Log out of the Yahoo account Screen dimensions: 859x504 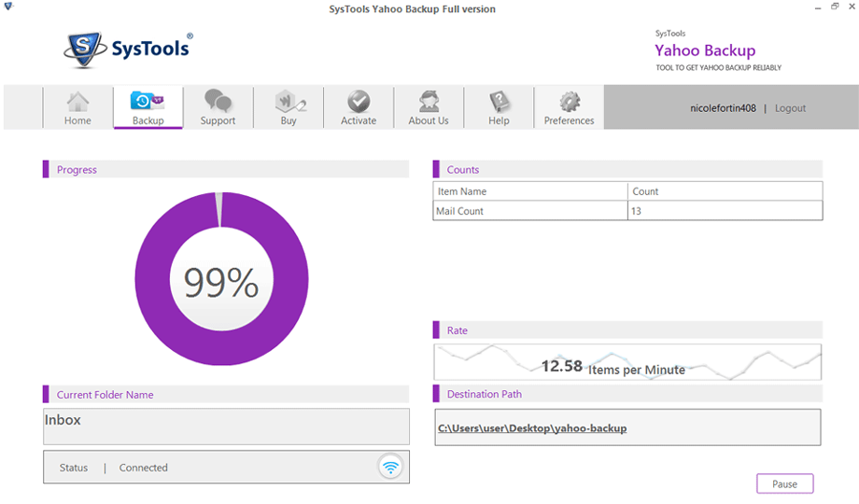[x=790, y=108]
